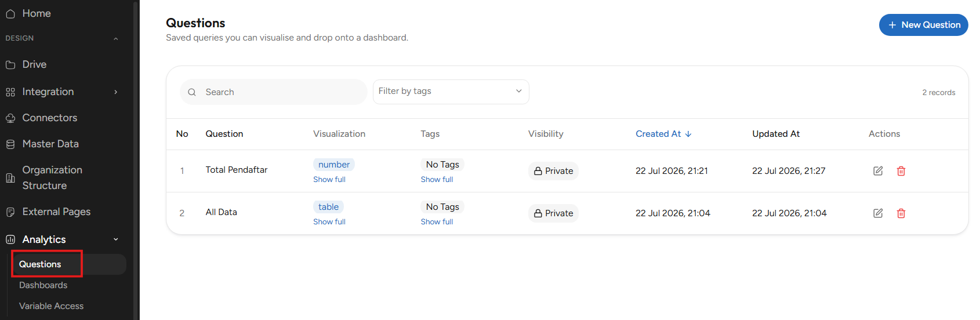This screenshot has height=320, width=980.
Task: Collapse the DESIGN section chevron
Action: (116, 39)
